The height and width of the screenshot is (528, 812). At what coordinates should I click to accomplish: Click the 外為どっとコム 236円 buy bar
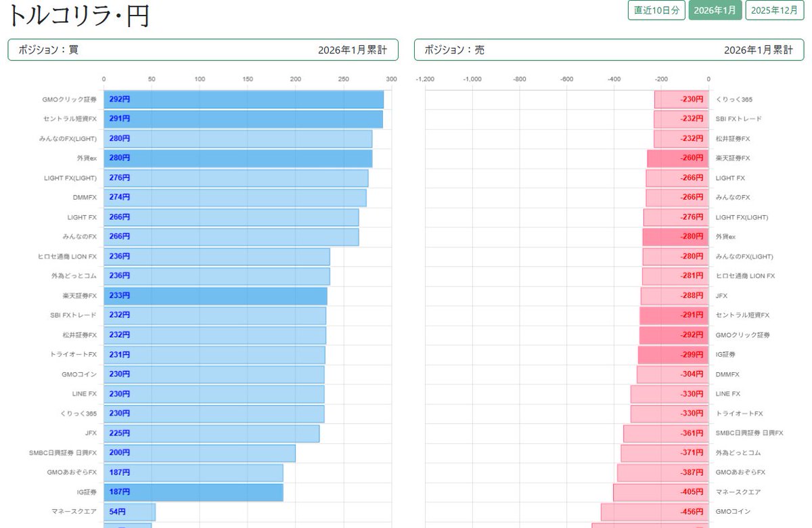(217, 276)
